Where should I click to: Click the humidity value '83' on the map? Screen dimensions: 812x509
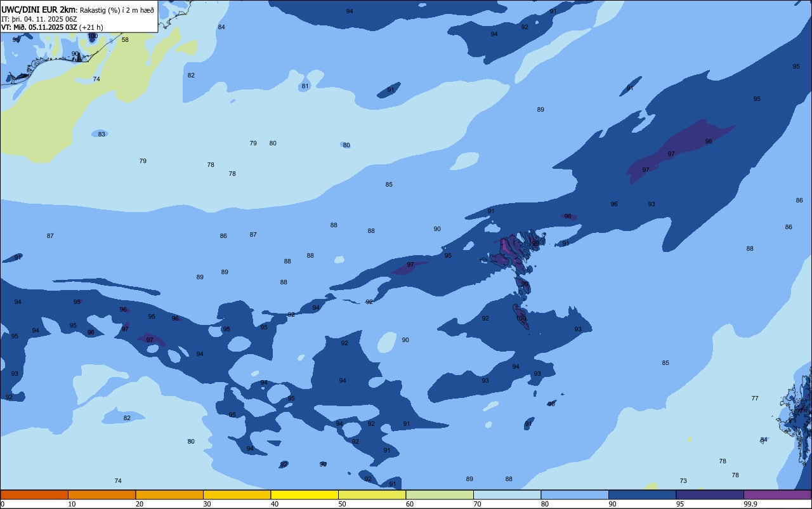click(101, 134)
